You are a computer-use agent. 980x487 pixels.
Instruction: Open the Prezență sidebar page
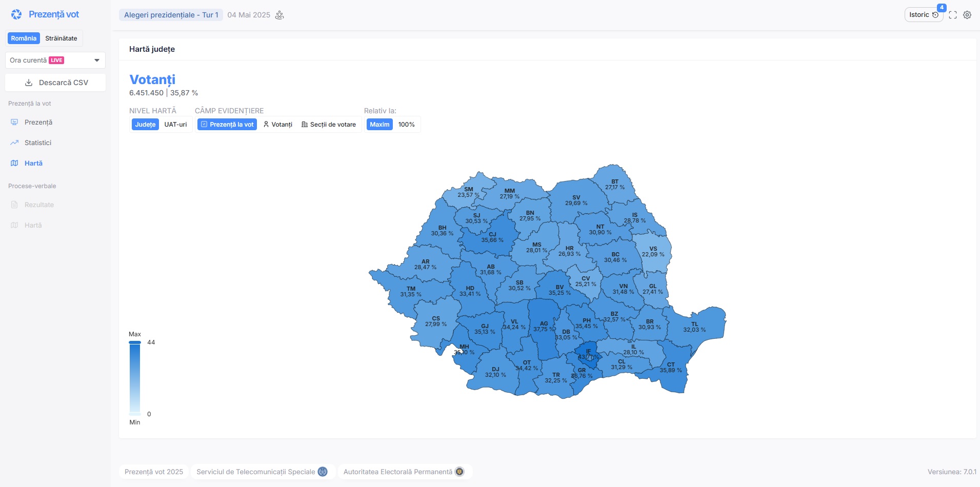pos(38,122)
